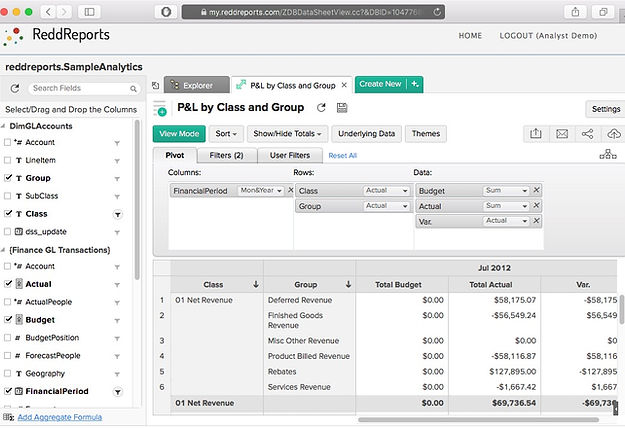Remove FinancialPeriod from Columns
Viewport: 625px width, 428px height.
(291, 190)
